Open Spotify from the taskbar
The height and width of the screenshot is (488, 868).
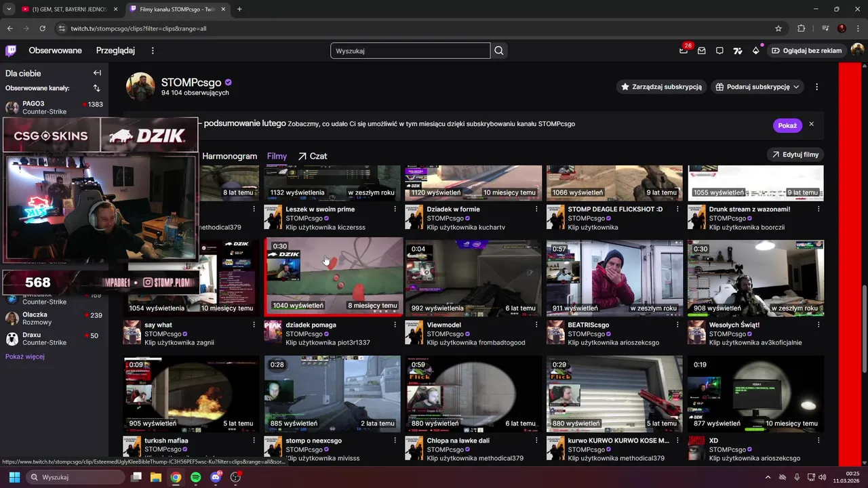pyautogui.click(x=196, y=477)
